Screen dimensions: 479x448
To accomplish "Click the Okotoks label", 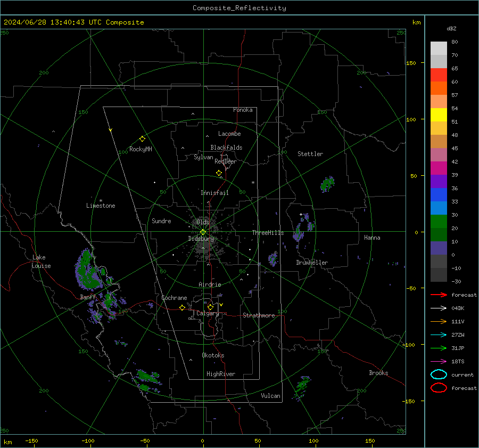I will 213,355.
